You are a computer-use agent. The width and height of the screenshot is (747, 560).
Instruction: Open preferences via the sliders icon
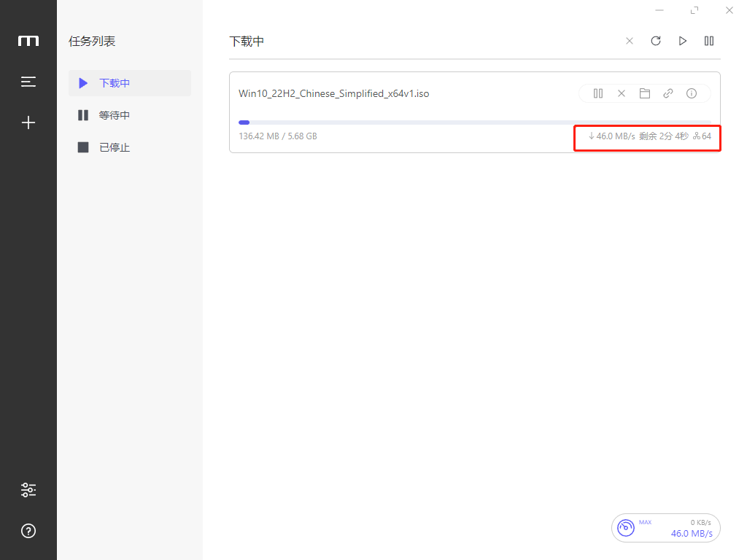tap(28, 490)
